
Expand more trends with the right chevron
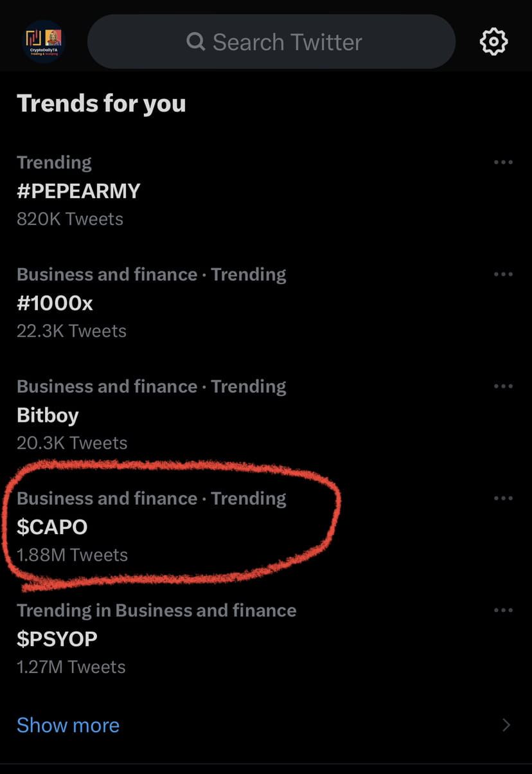[x=505, y=725]
